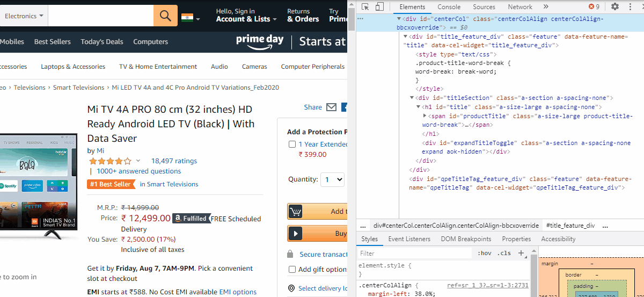This screenshot has width=644, height=297.
Task: Click the 18,497 ratings link
Action: tap(174, 161)
